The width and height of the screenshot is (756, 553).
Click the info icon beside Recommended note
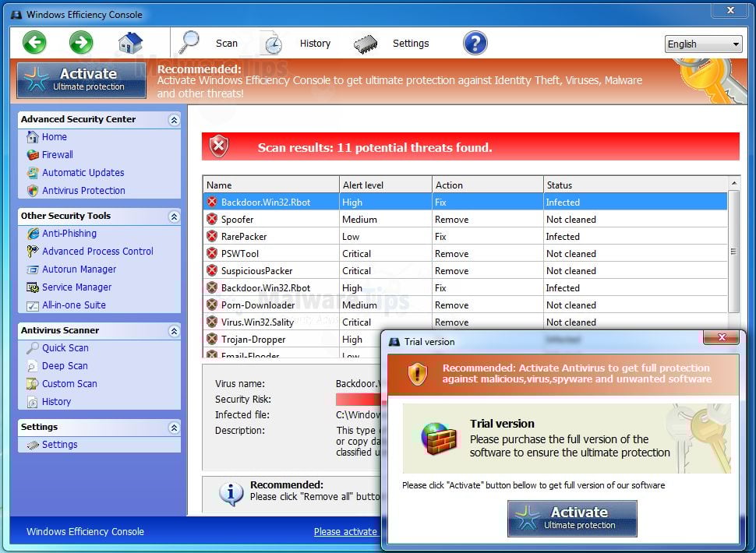click(231, 493)
